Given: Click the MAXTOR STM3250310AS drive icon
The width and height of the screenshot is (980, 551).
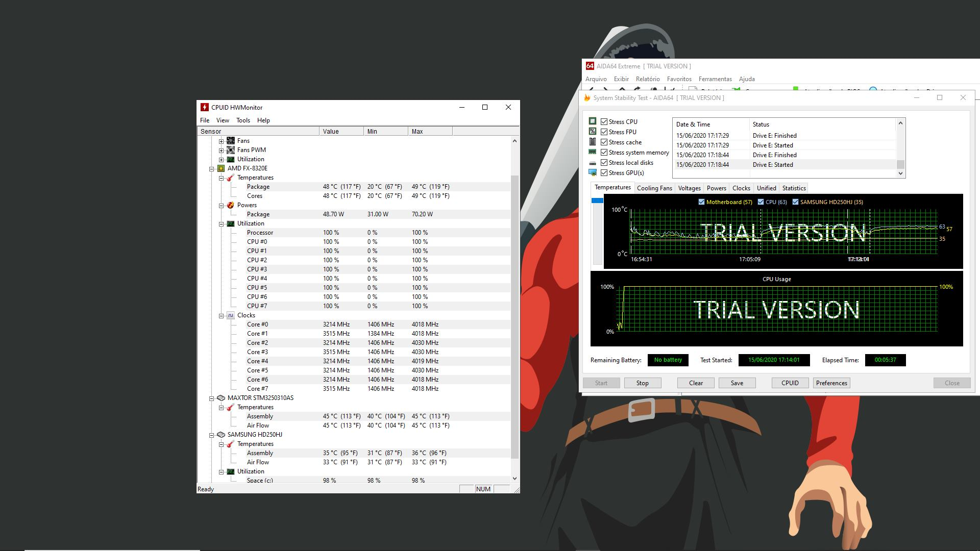Looking at the screenshot, I should 221,398.
